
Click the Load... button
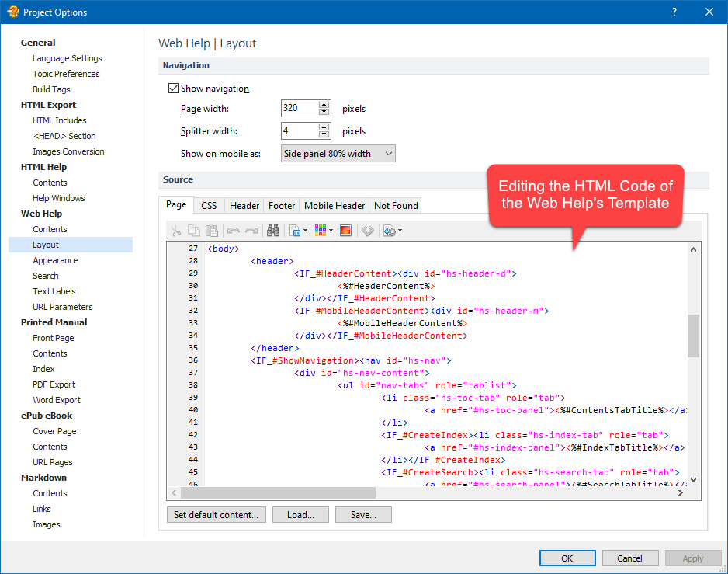(x=301, y=514)
